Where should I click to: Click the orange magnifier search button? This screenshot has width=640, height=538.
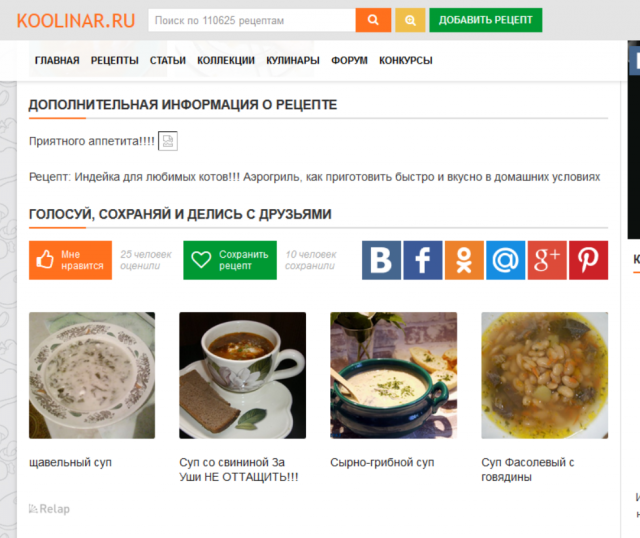tap(373, 20)
